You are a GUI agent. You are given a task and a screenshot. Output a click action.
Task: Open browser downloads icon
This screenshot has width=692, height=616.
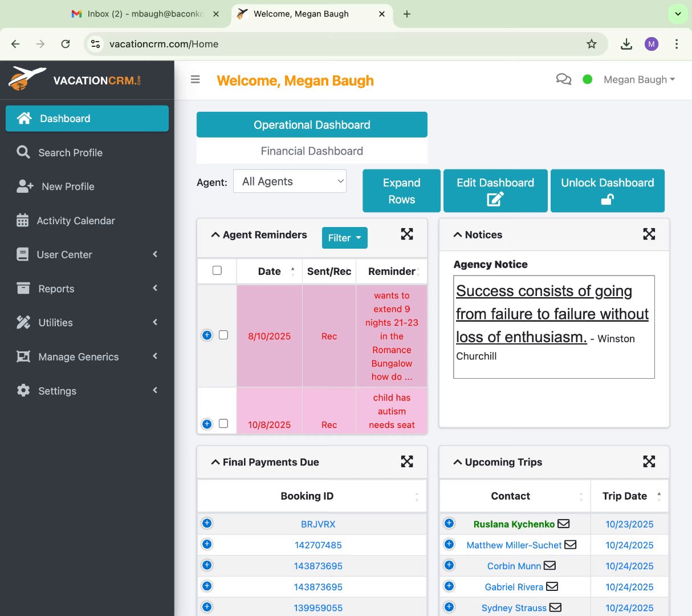(x=626, y=44)
